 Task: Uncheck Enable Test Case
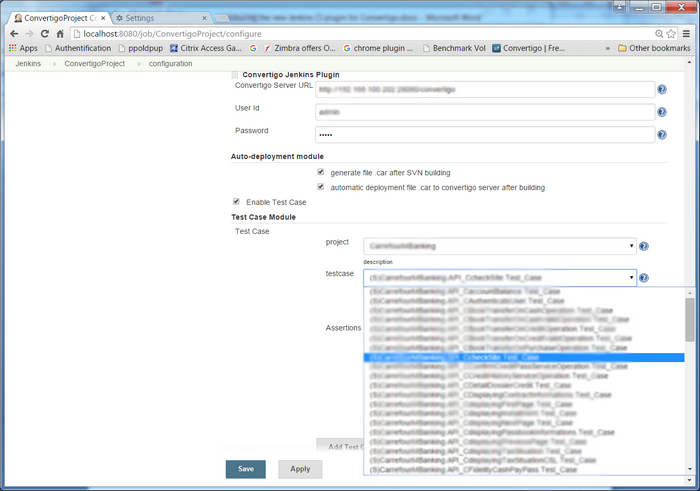coord(236,202)
